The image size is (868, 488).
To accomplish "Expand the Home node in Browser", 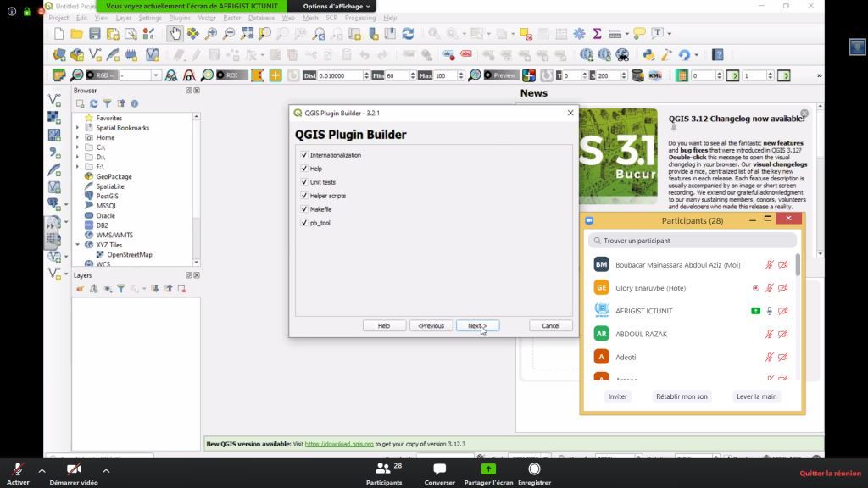I will [x=77, y=137].
